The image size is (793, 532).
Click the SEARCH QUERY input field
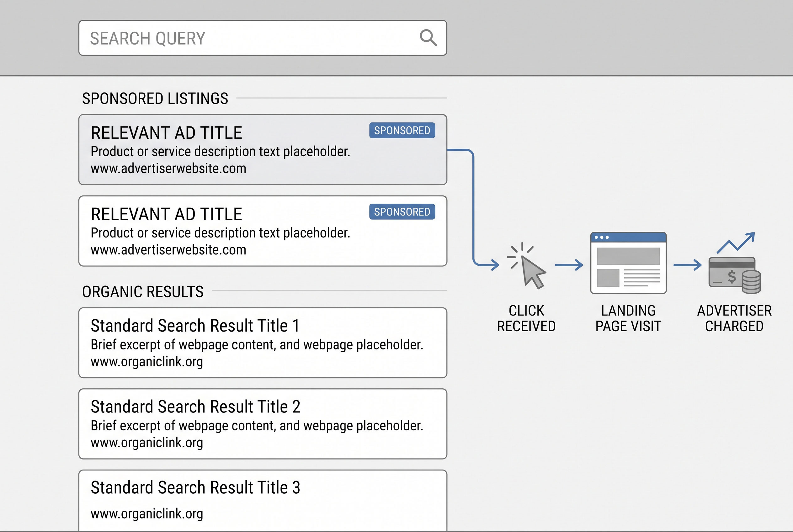coord(263,38)
